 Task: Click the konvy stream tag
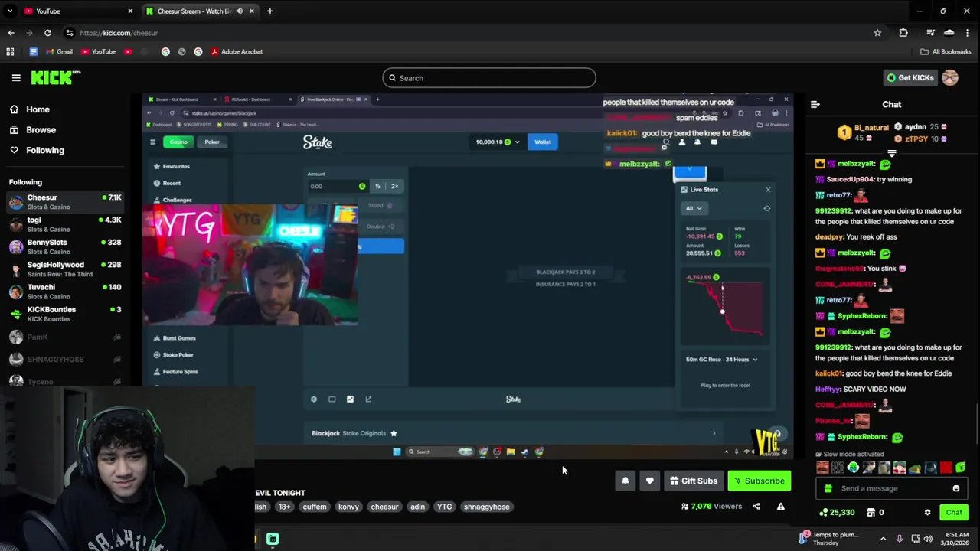click(x=348, y=507)
